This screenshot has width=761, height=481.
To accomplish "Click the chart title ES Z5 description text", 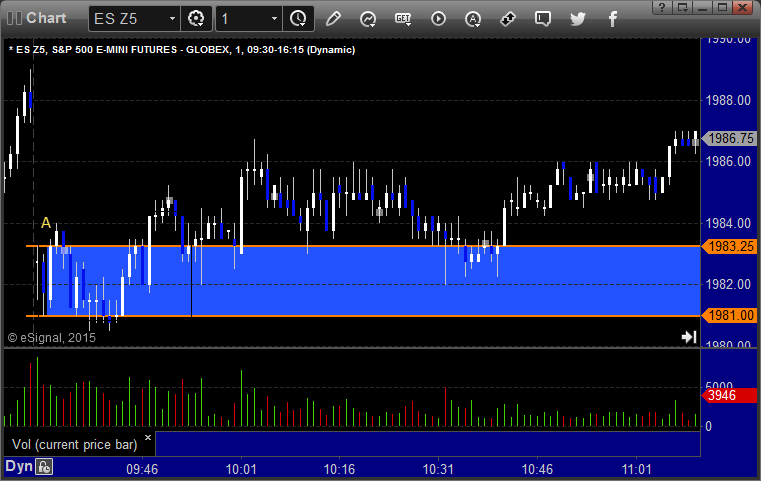I will (182, 50).
